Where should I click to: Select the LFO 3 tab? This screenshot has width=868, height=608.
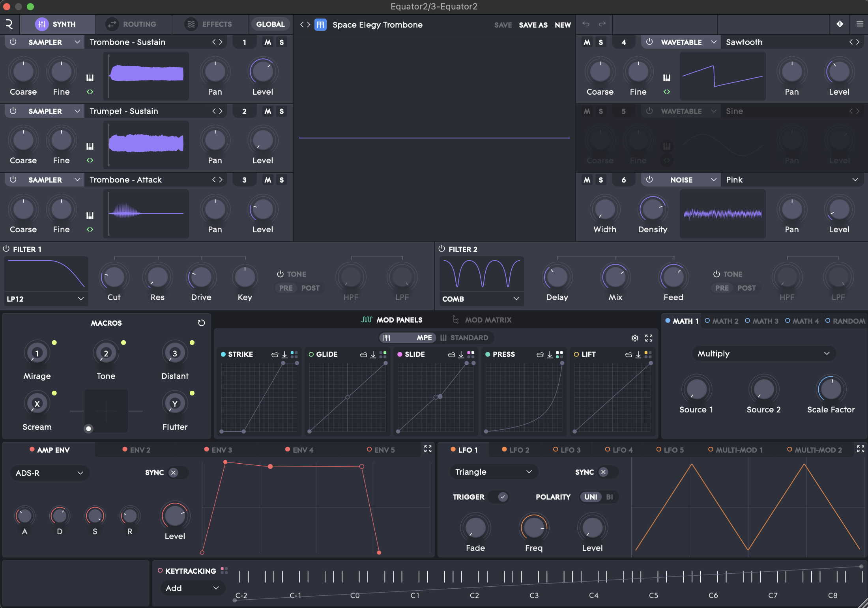[567, 450]
